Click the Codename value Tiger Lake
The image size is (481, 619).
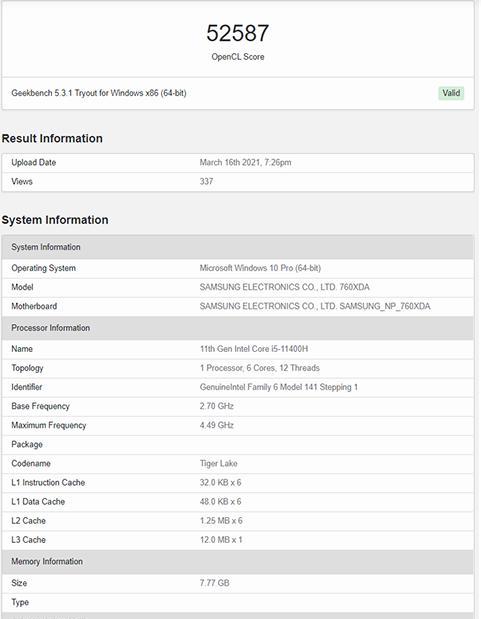coord(218,463)
